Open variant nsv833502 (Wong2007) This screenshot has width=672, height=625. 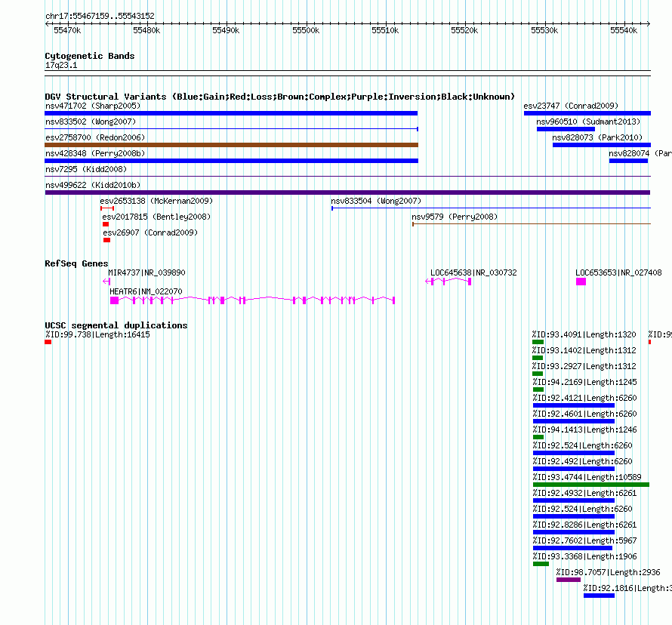(x=232, y=129)
